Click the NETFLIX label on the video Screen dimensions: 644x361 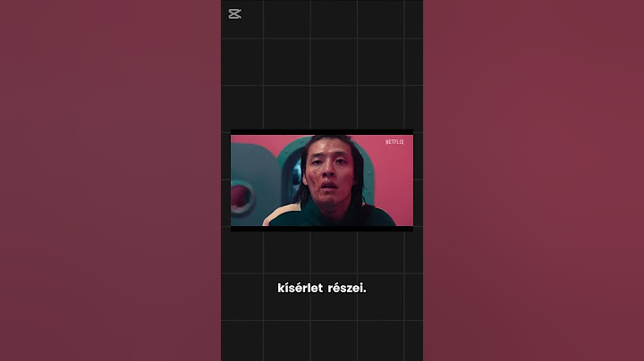(394, 142)
